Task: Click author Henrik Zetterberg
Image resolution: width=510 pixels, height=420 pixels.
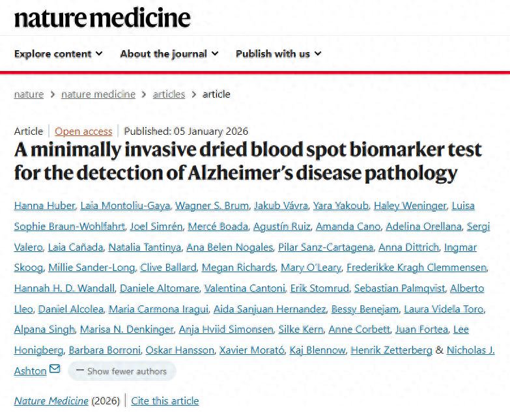Action: click(391, 350)
